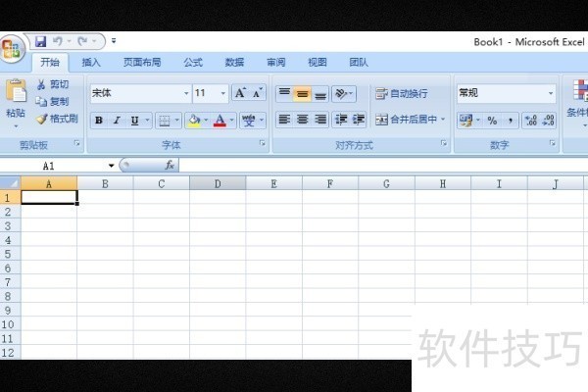Click 合并后居中 merge and center
The image size is (588, 392).
(406, 120)
